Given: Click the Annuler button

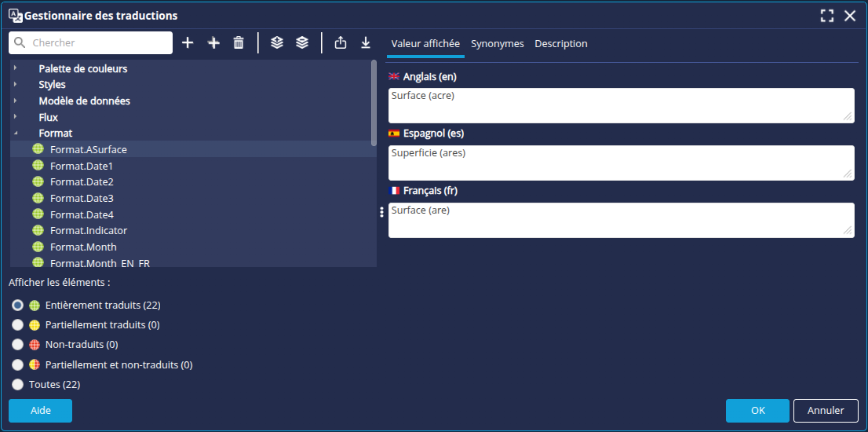Looking at the screenshot, I should point(825,411).
